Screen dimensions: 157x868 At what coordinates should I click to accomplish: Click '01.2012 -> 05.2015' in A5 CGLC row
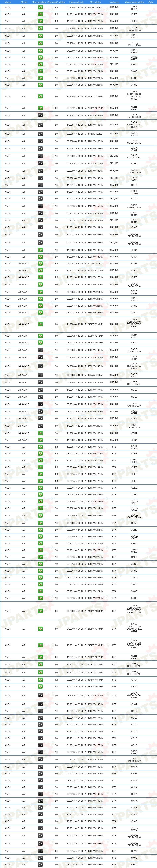point(76,745)
